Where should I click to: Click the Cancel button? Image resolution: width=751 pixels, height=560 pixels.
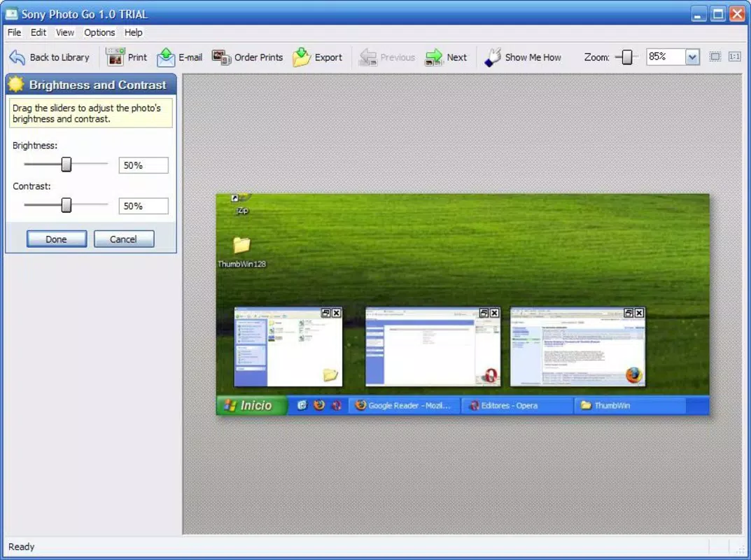tap(124, 239)
